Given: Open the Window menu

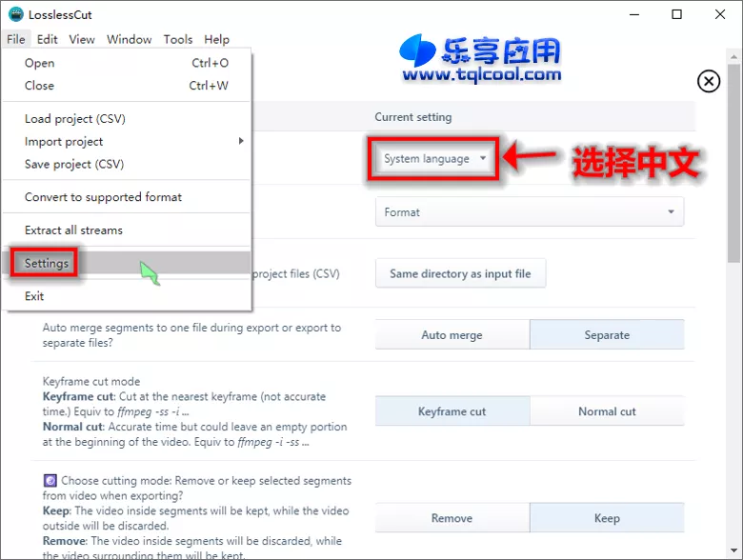Looking at the screenshot, I should pos(129,39).
